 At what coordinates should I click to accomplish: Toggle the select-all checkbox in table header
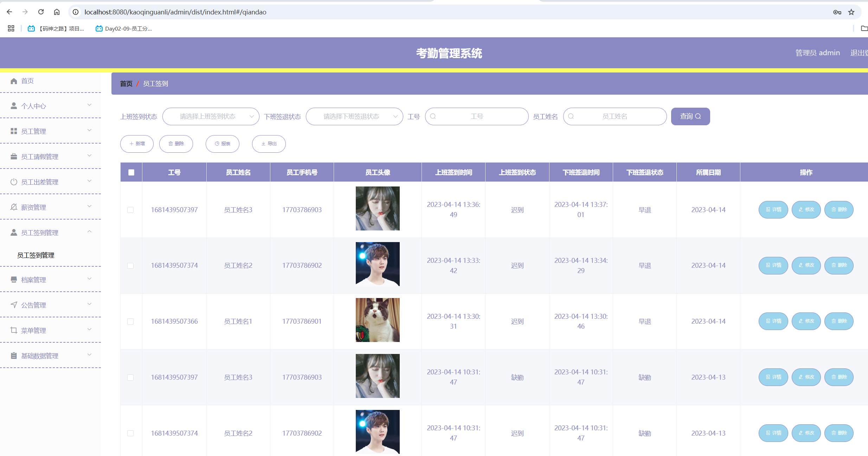[x=131, y=172]
